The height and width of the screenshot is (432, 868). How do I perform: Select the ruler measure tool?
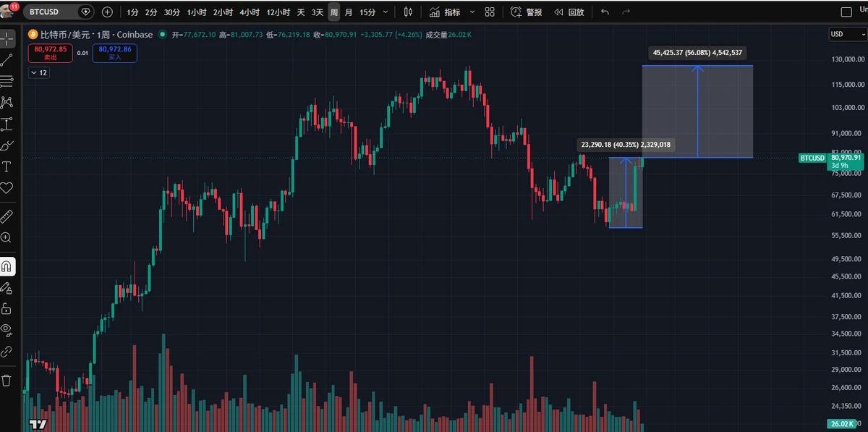7,216
